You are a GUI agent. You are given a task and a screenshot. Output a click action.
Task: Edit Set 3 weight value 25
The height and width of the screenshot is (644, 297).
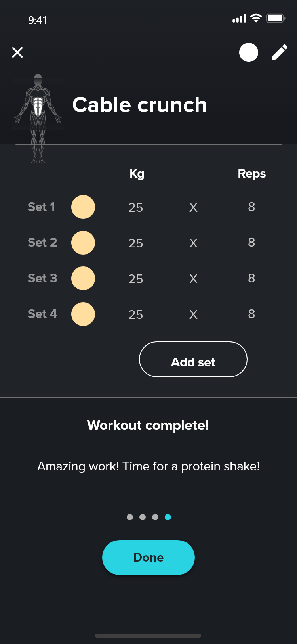135,279
